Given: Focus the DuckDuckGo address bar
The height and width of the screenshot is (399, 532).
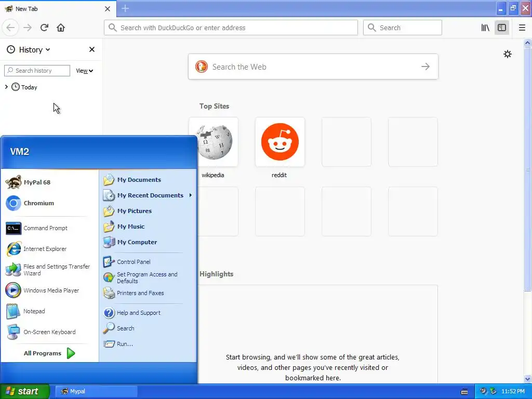Looking at the screenshot, I should pos(231,28).
